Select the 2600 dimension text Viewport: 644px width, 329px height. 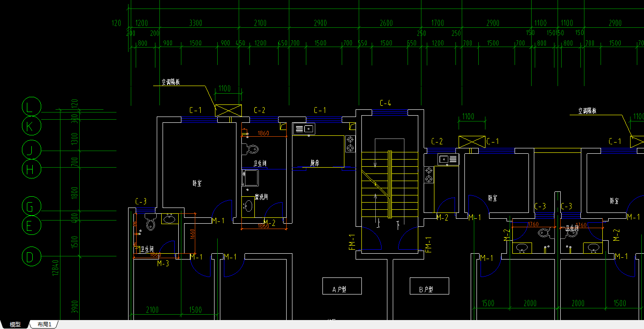[x=386, y=23]
